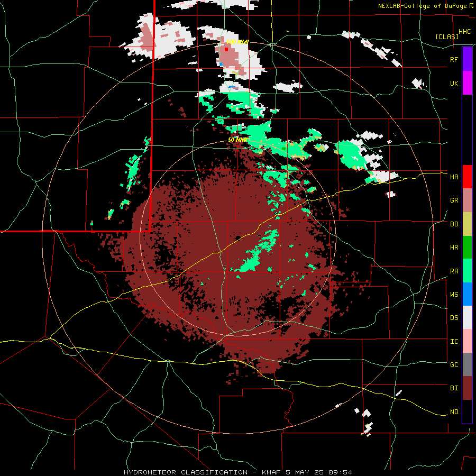Click the GC gray legend swatch

point(467,364)
